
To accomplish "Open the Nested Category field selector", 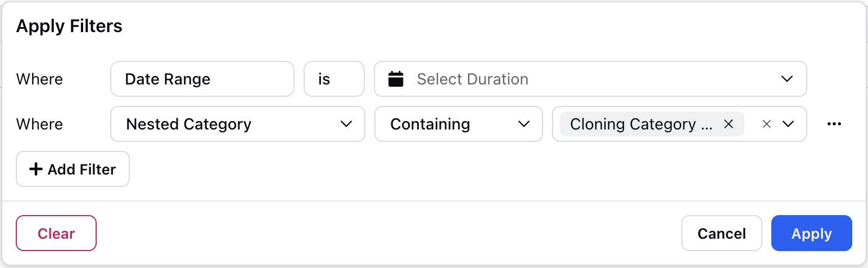I will coord(238,124).
